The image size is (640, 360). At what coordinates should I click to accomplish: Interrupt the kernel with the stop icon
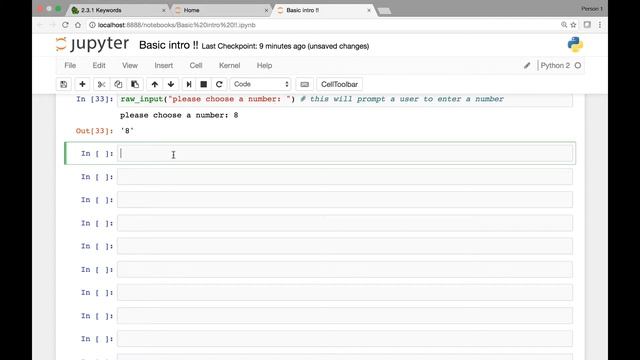click(203, 84)
